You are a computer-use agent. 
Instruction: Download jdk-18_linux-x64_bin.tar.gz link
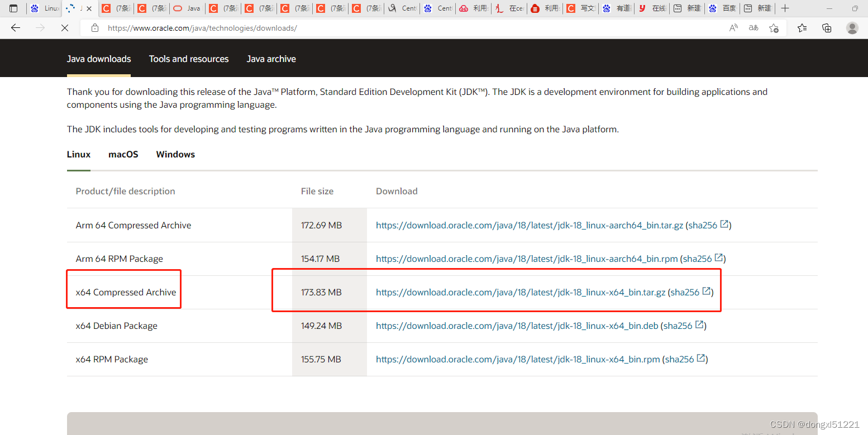pyautogui.click(x=521, y=292)
